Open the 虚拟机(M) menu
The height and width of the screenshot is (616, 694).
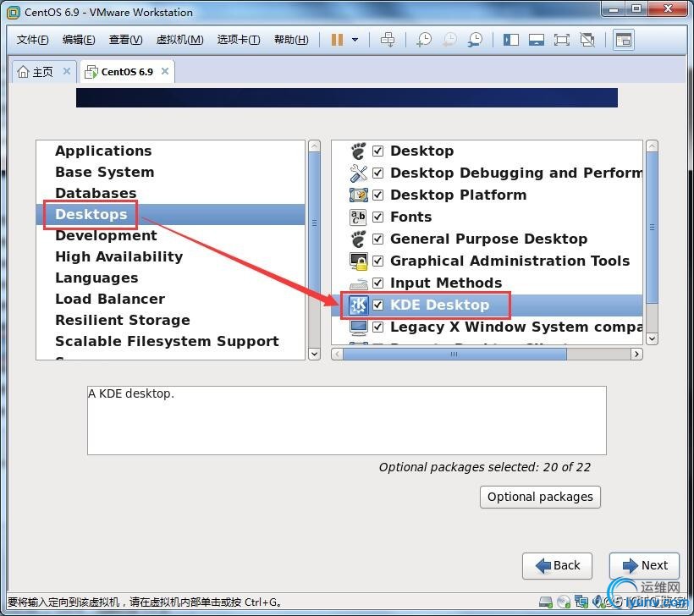179,40
